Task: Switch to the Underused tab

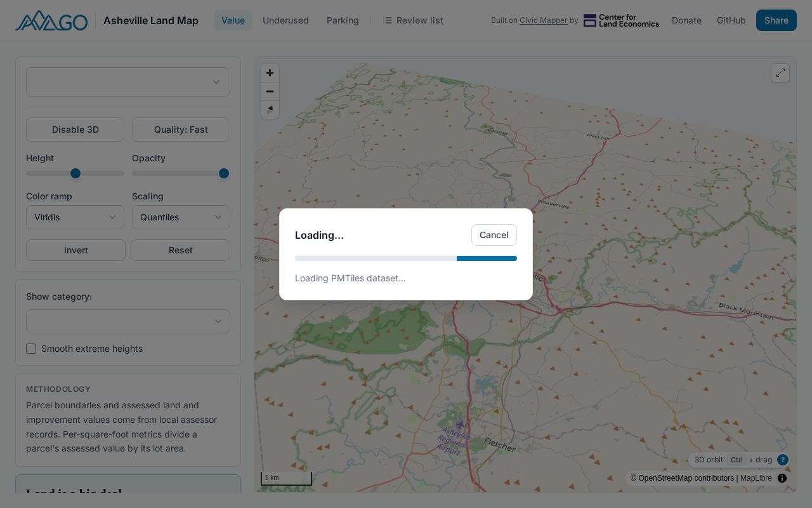Action: pos(285,20)
